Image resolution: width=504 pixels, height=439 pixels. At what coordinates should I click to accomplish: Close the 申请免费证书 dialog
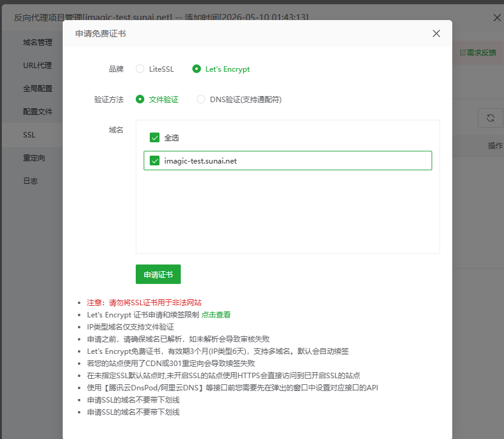tap(436, 33)
